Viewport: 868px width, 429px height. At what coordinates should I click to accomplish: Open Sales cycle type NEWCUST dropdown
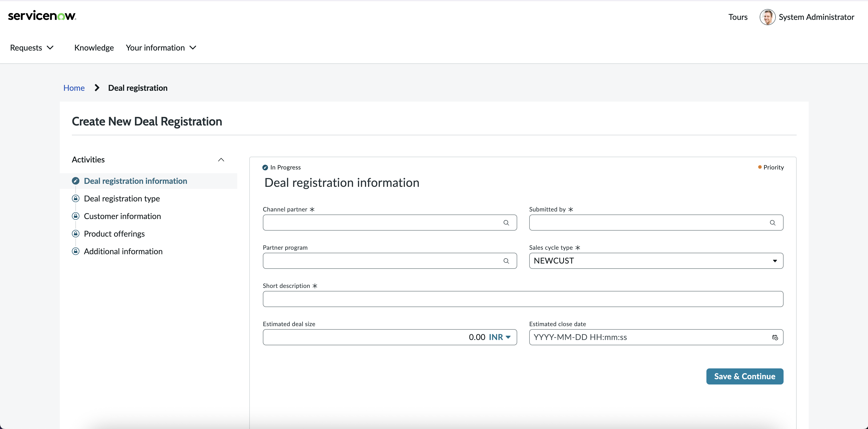[656, 261]
